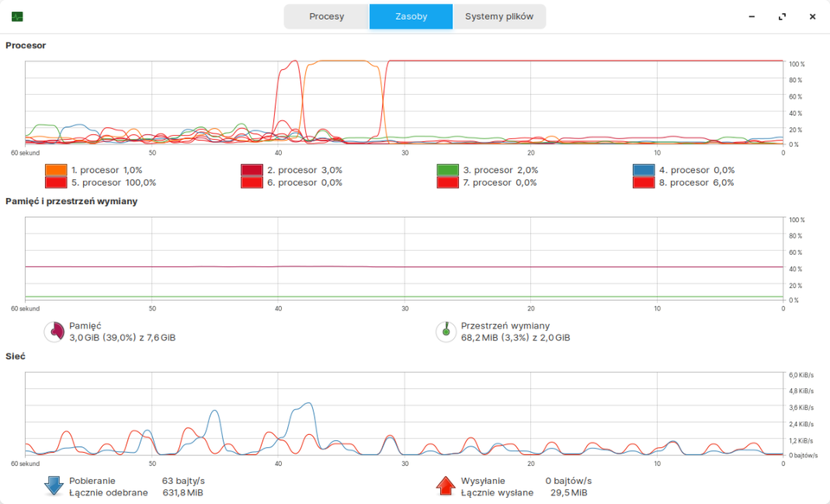Click the Przestrzeń wymiany swap icon

point(446,331)
